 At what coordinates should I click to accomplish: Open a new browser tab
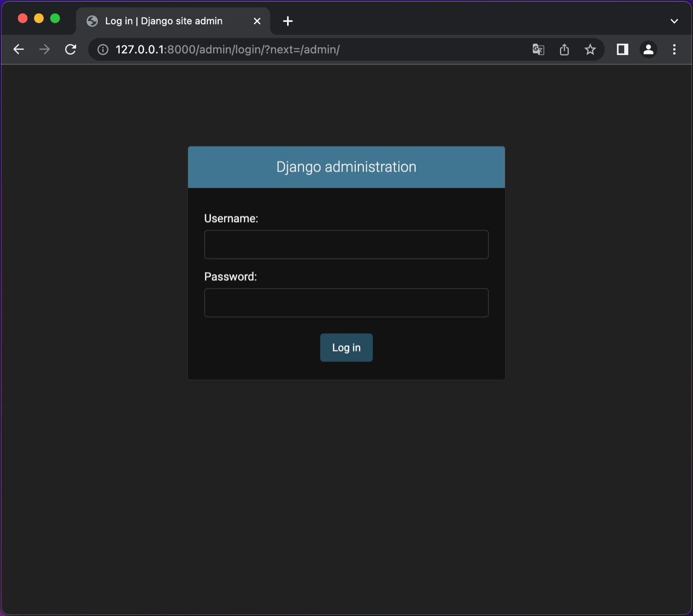(288, 21)
